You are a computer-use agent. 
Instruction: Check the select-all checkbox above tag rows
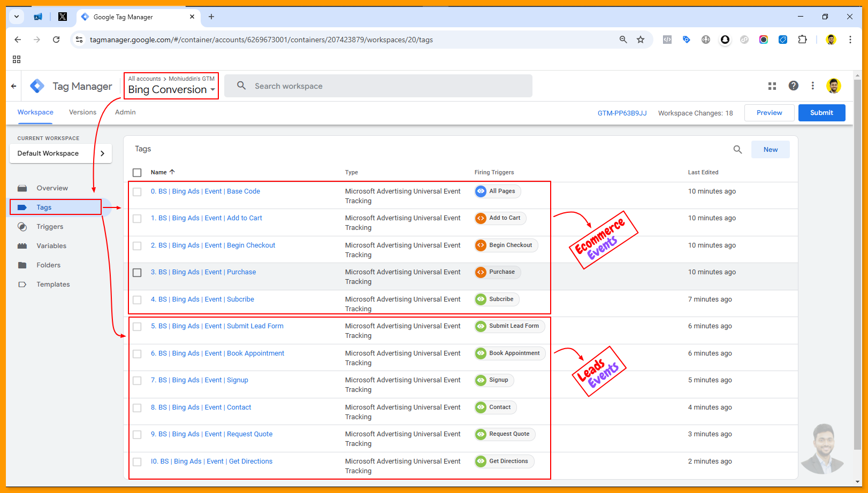[x=137, y=172]
